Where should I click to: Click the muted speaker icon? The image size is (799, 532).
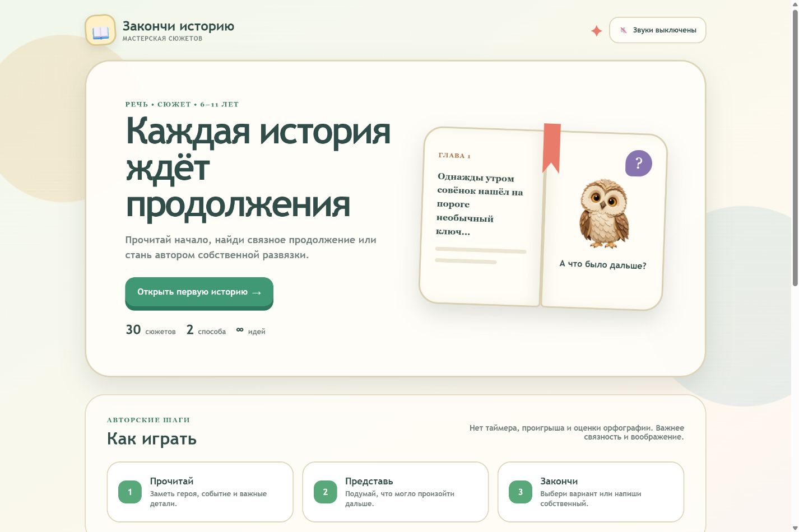click(x=623, y=30)
